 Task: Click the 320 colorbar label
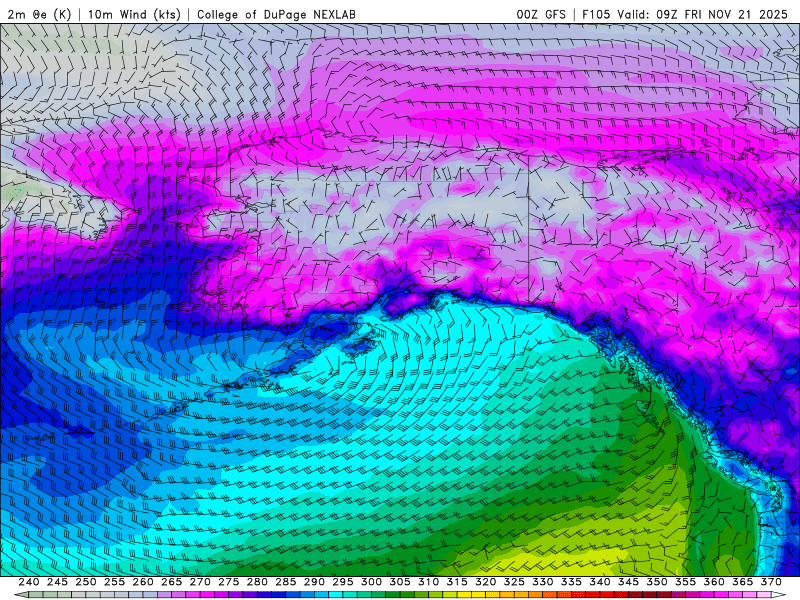coord(485,582)
